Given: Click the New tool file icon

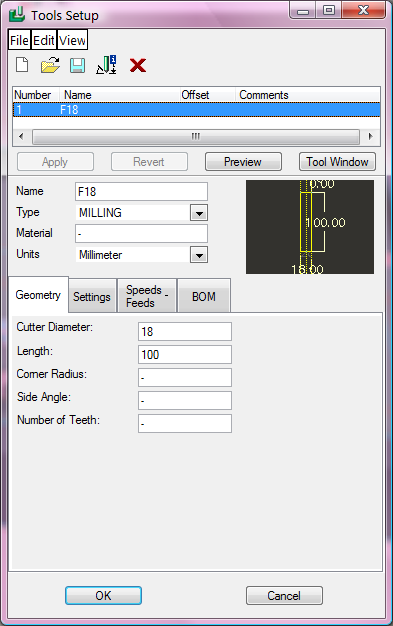Looking at the screenshot, I should point(22,65).
